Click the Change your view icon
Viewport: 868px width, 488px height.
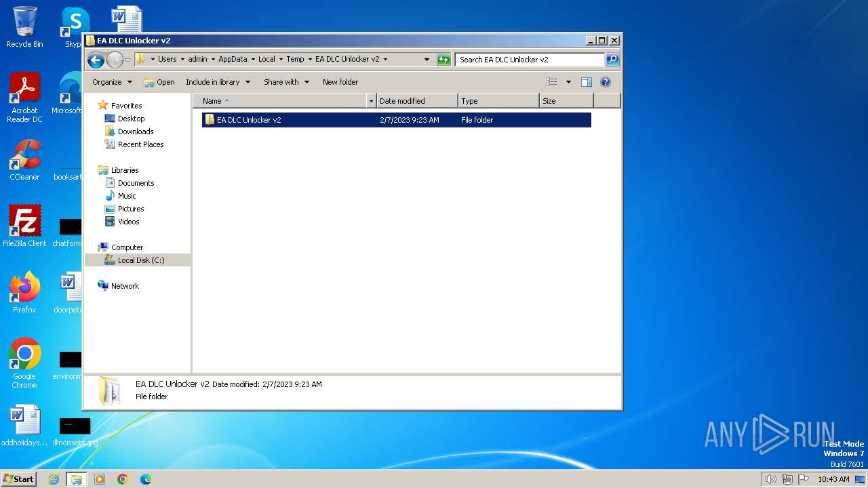pyautogui.click(x=552, y=82)
